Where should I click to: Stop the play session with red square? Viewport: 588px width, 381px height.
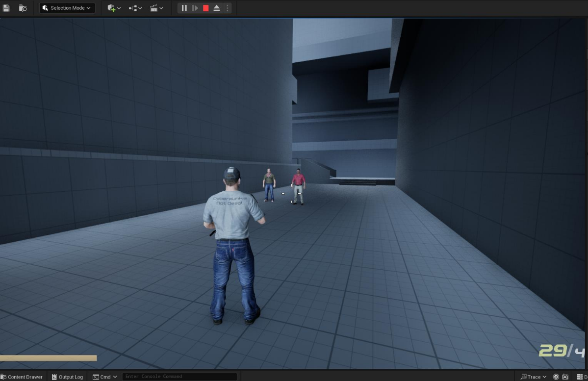[205, 8]
